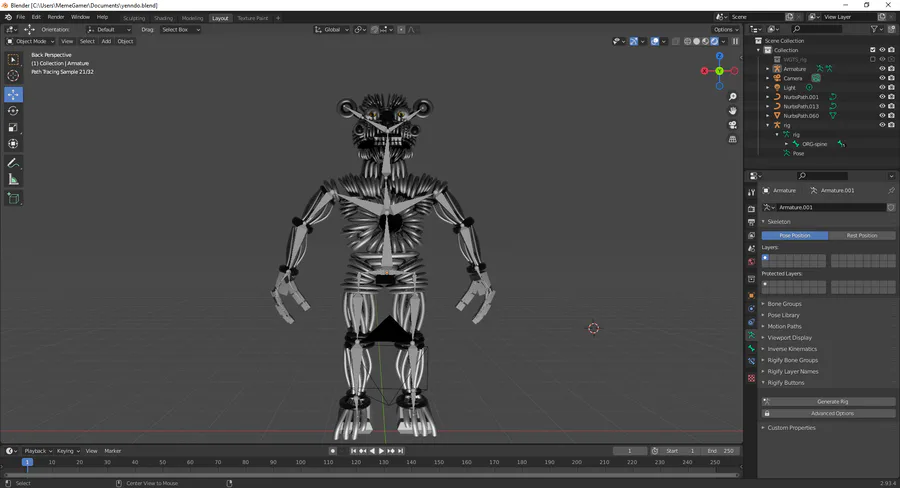Hide Armature in viewport via eye icon

882,69
